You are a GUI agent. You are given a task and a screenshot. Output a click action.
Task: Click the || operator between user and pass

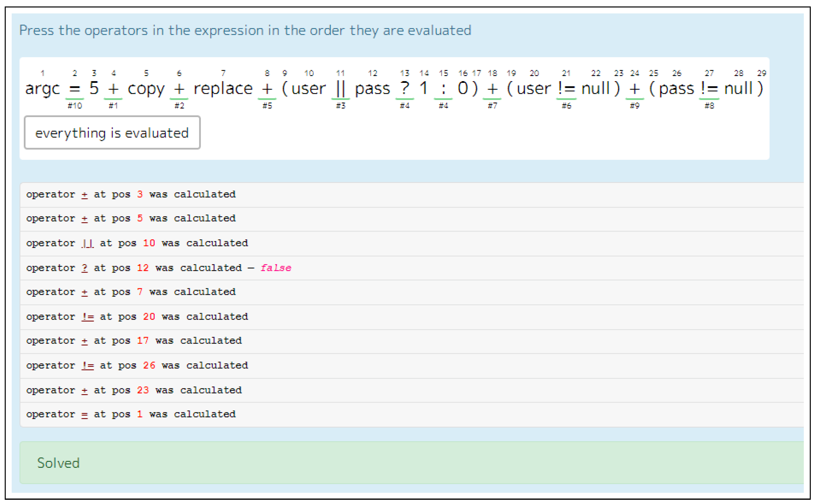(340, 89)
